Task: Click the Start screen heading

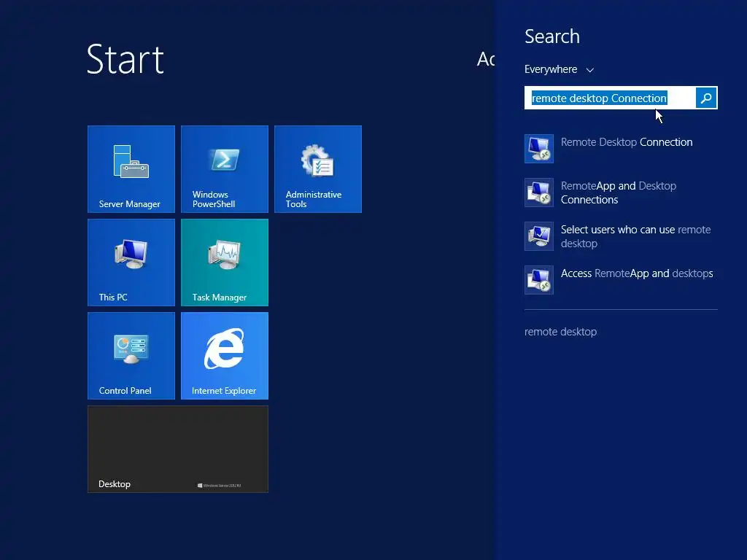Action: (x=125, y=59)
